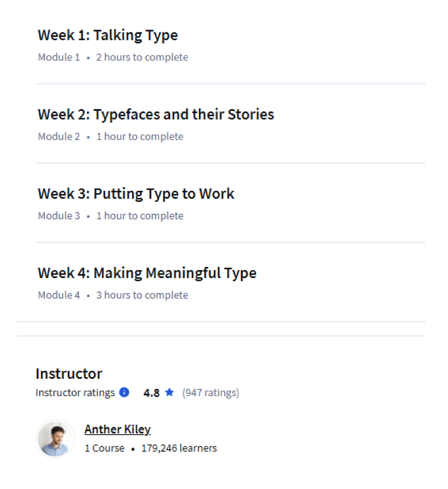Click the 4.8 rating score
The image size is (448, 489).
[x=151, y=393]
